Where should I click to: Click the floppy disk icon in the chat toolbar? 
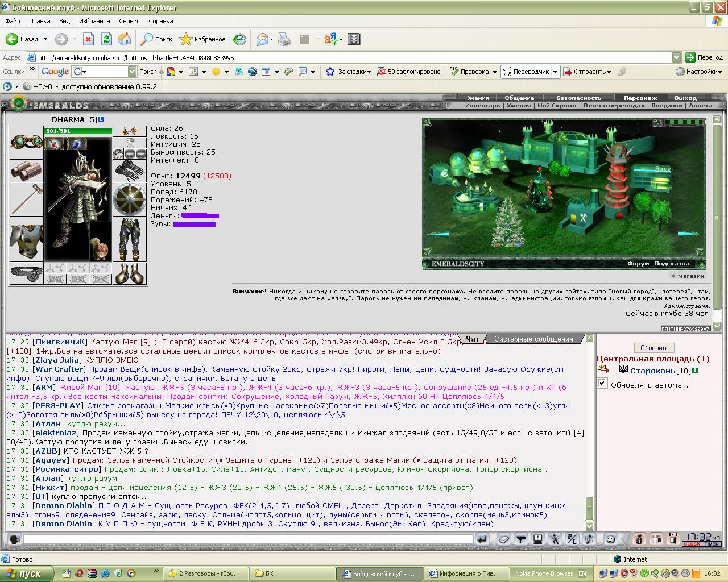[x=537, y=539]
